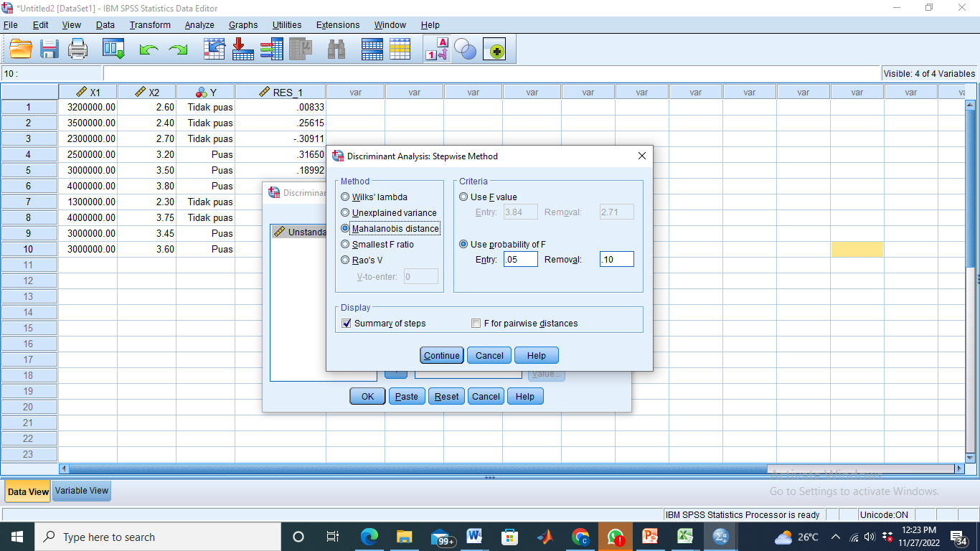
Task: Click the Save floppy disk icon
Action: (49, 49)
